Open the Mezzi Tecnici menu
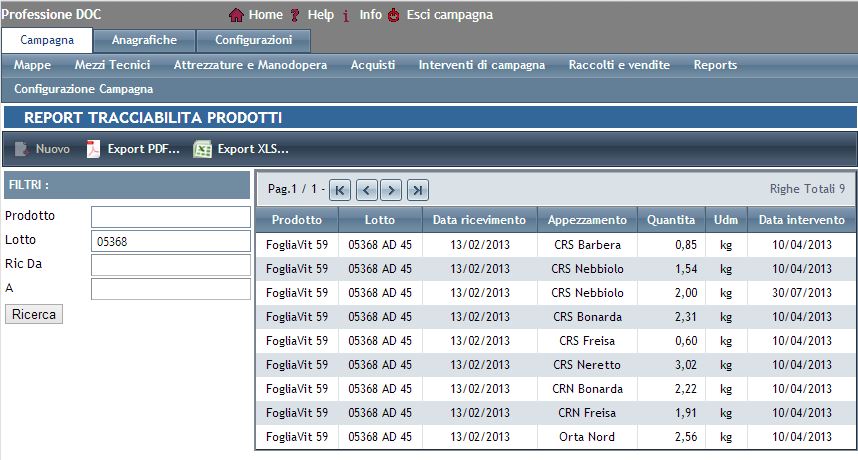858x460 pixels. (x=112, y=65)
